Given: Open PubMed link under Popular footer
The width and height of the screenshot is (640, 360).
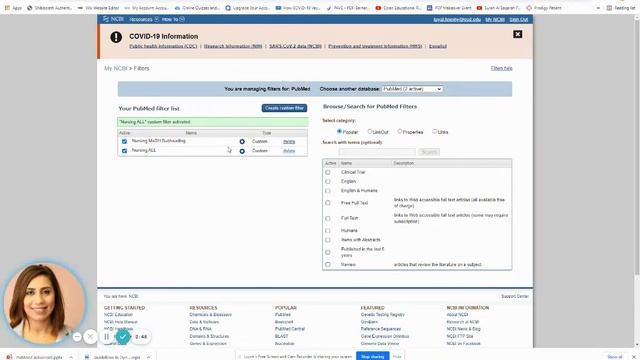Looking at the screenshot, I should (283, 315).
